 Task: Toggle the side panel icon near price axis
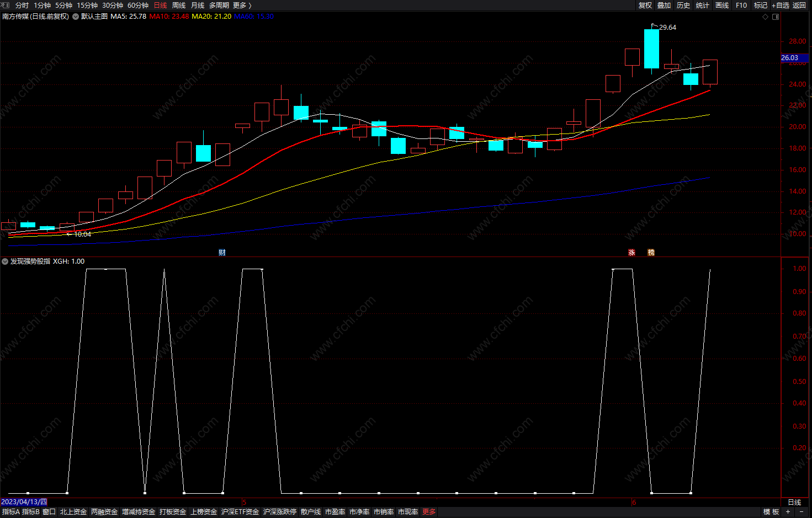[x=776, y=17]
